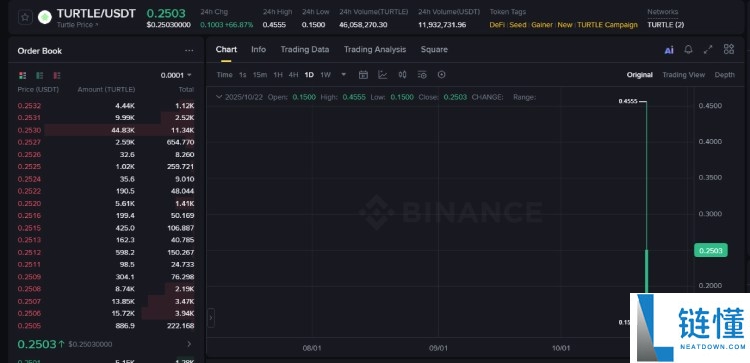The height and width of the screenshot is (363, 750).
Task: Select 15m interval
Action: pos(260,75)
